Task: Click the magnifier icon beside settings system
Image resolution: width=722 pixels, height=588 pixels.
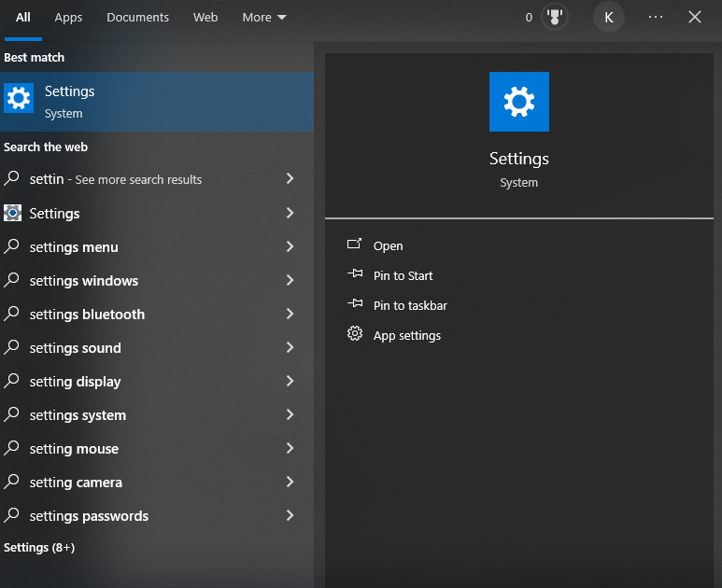Action: click(x=11, y=414)
